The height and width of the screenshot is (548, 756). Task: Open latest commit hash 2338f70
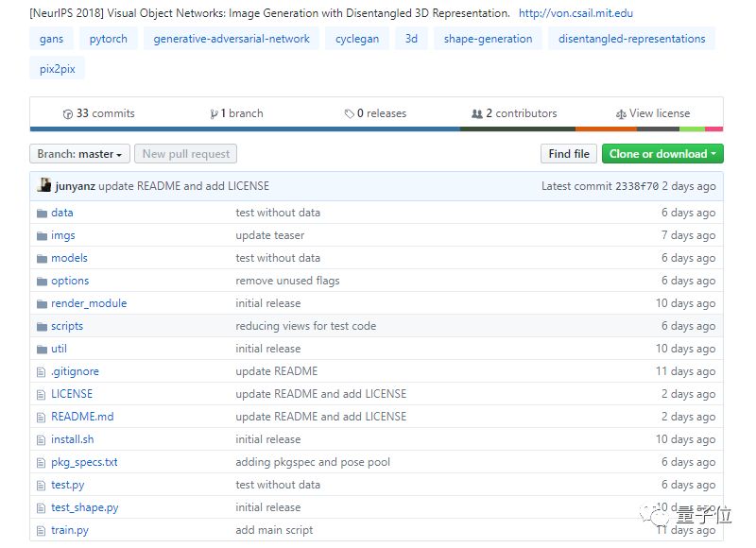(637, 186)
